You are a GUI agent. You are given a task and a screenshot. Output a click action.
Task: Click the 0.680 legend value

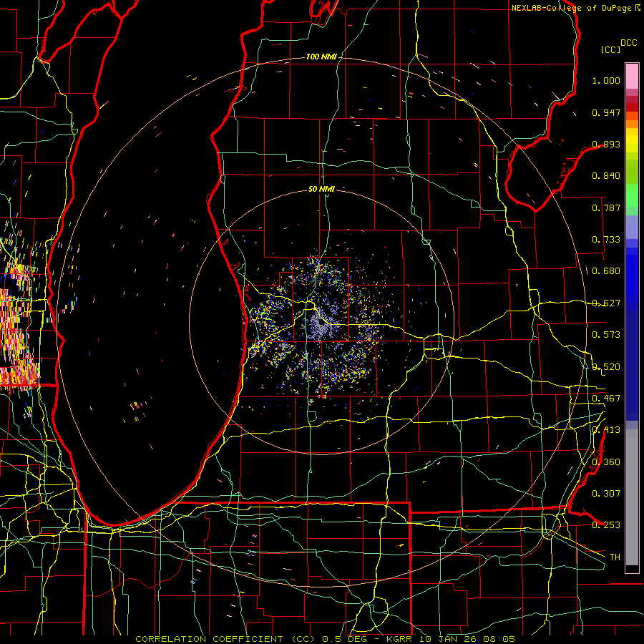click(x=606, y=271)
